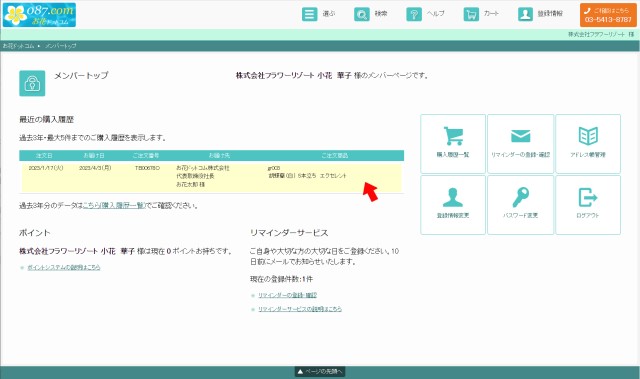Click the ポイント section heading
640x379 pixels.
click(35, 233)
